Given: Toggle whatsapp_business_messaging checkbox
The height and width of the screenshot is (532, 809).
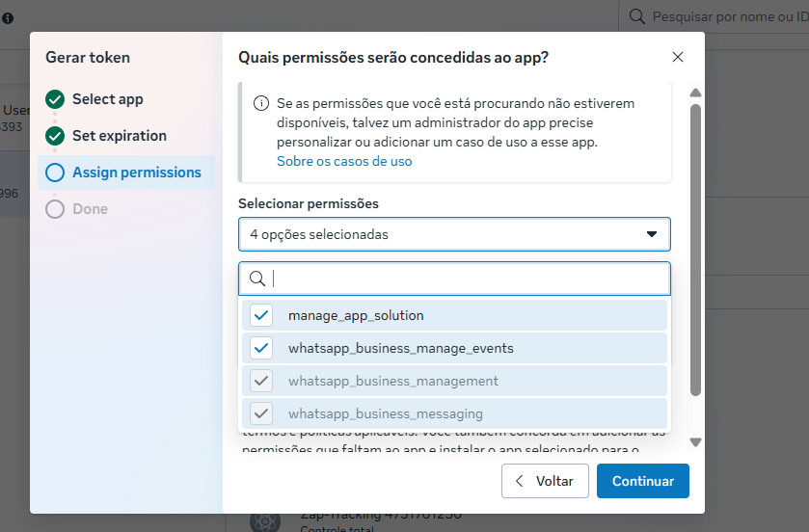Looking at the screenshot, I should 261,413.
